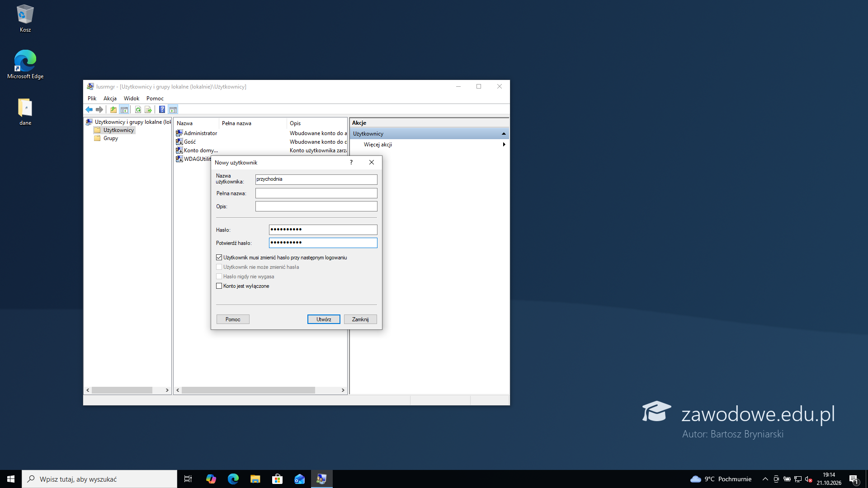Collapse the Użytkownicy actions section

504,134
